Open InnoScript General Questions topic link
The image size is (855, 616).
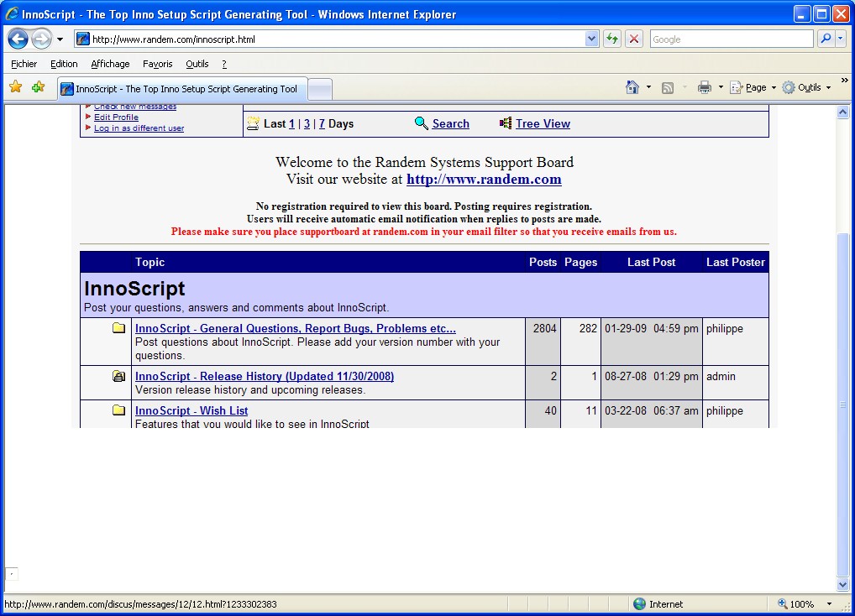coord(295,328)
